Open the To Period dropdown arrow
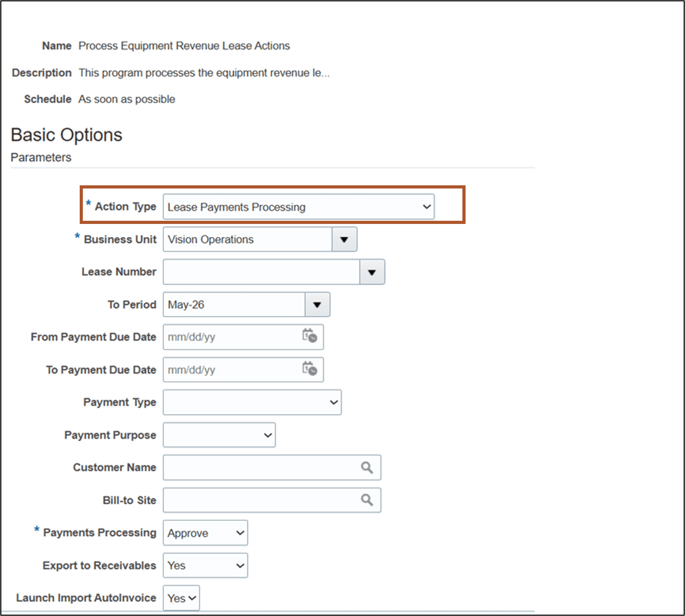Viewport: 685px width, 616px height. pos(317,305)
